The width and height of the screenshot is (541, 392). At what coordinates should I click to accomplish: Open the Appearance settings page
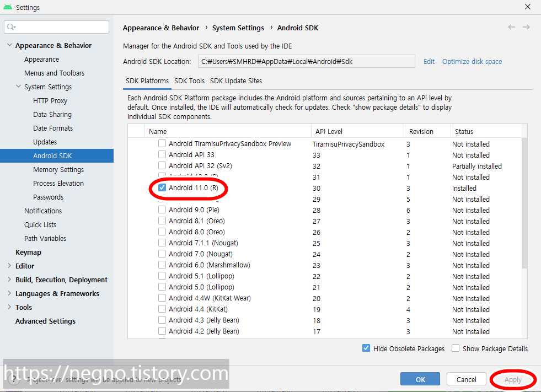click(x=41, y=60)
